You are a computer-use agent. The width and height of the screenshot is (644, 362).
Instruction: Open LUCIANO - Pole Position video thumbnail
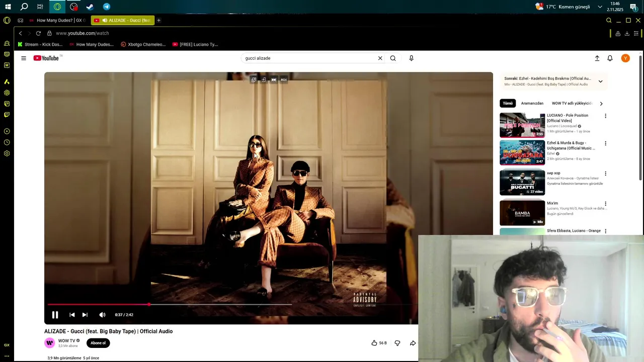[522, 125]
